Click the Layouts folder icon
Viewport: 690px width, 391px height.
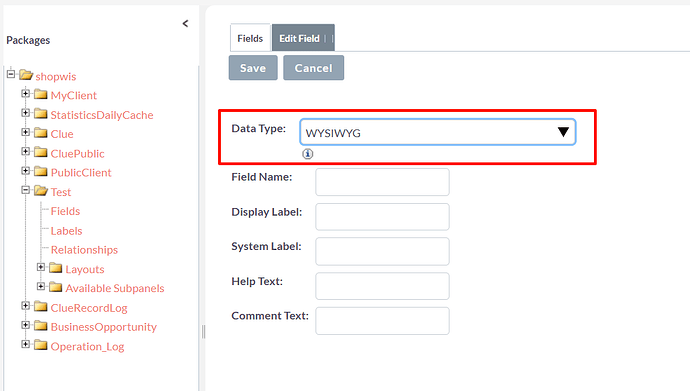(x=55, y=268)
